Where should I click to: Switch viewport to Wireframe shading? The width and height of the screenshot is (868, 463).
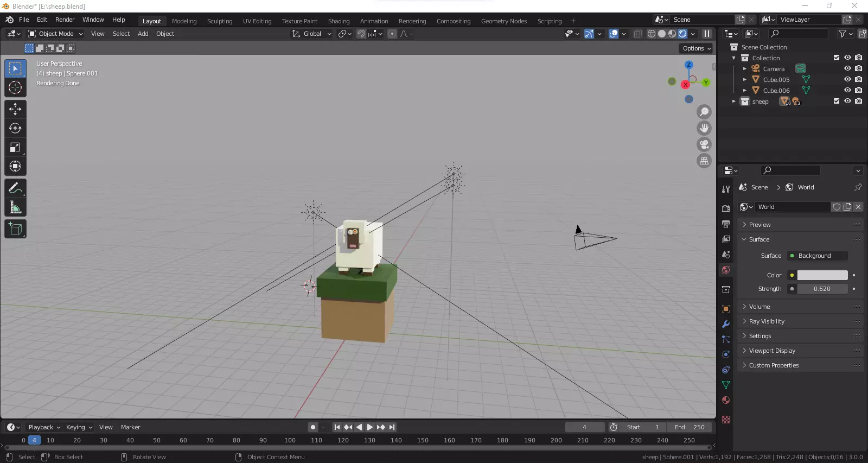click(x=652, y=34)
